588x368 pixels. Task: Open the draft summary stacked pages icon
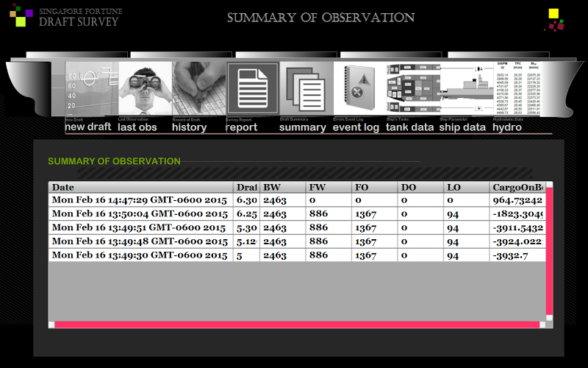pyautogui.click(x=306, y=88)
